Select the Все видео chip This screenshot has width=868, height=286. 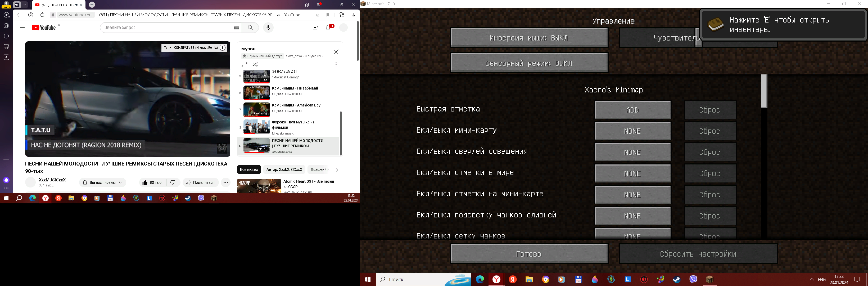coord(249,170)
